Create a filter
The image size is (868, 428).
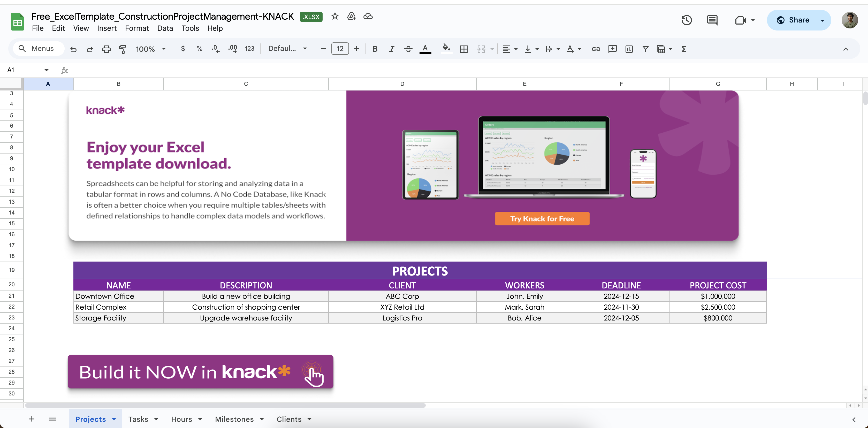coord(645,49)
